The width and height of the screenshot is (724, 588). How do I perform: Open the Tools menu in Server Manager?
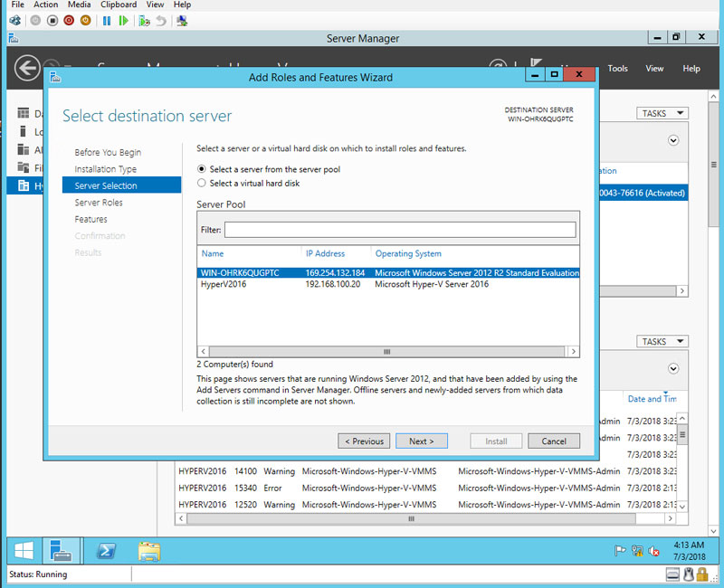617,69
